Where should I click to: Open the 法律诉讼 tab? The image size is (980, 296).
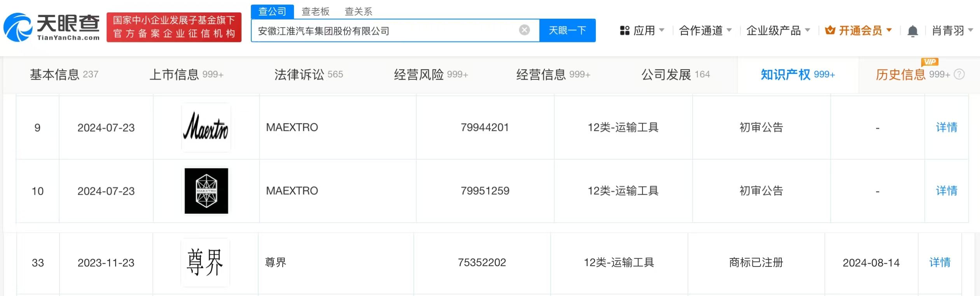309,75
